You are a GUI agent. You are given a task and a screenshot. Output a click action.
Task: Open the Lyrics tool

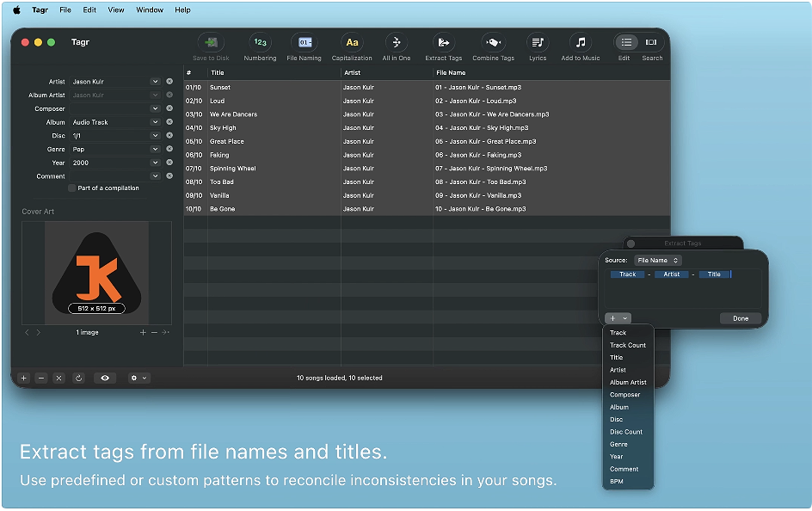tap(538, 42)
